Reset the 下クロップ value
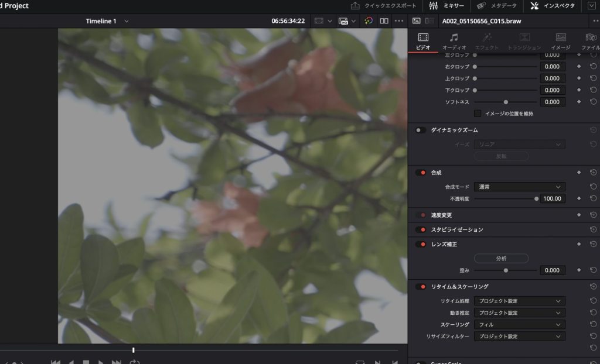Viewport: 600px width, 364px height. click(593, 90)
